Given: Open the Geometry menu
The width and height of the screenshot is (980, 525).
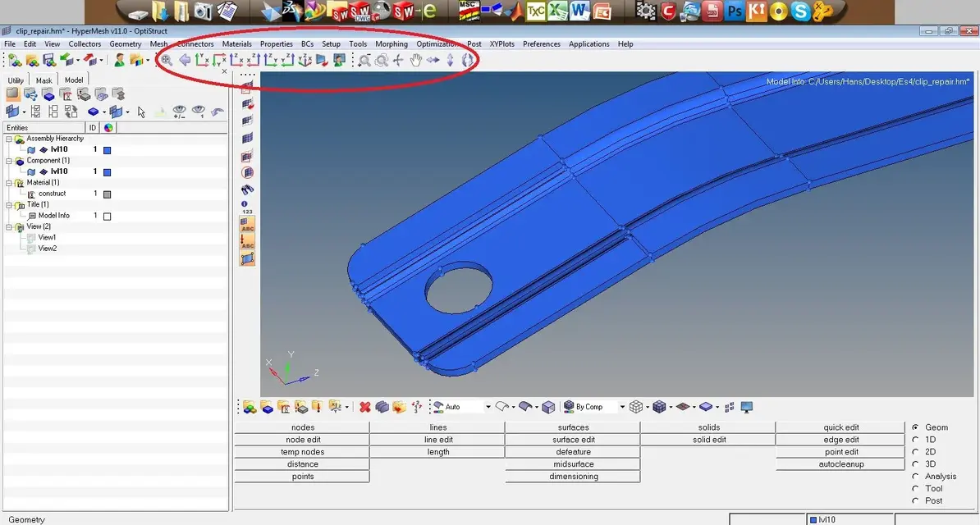Looking at the screenshot, I should click(x=125, y=43).
